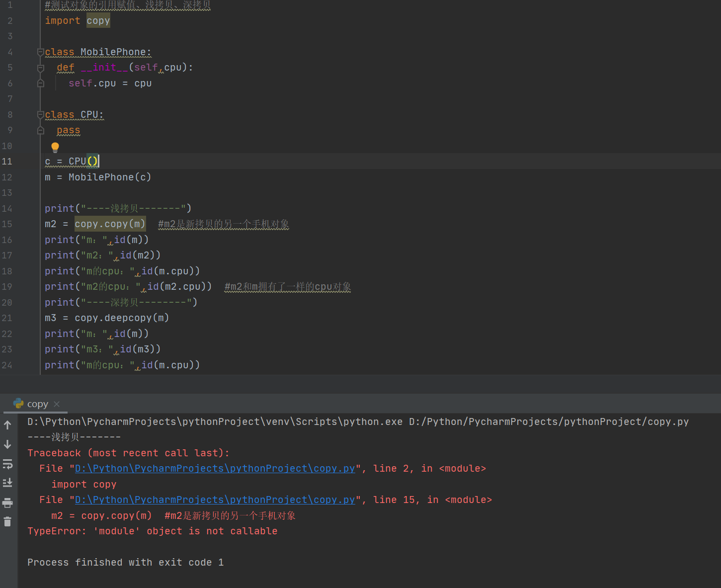The height and width of the screenshot is (588, 721).
Task: Click the Python icon on copy tab
Action: coord(19,404)
